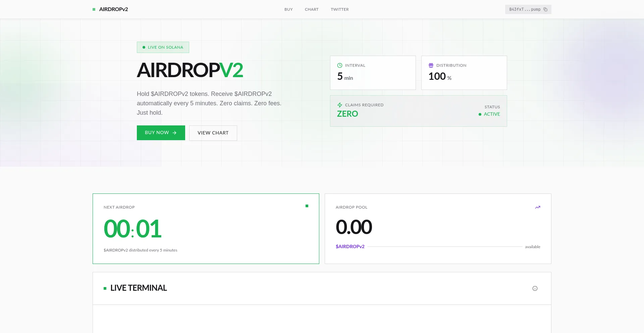Click the BUY NOW button
The image size is (644, 333).
click(161, 133)
